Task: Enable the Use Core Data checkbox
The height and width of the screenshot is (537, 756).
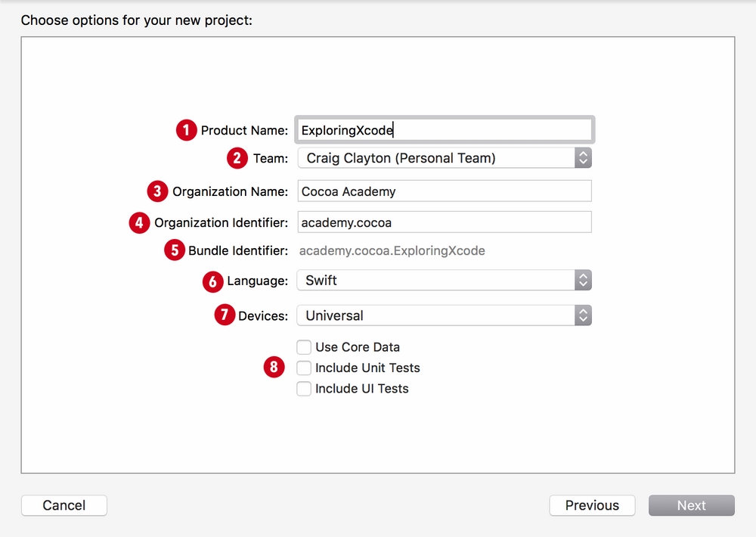Action: click(304, 347)
